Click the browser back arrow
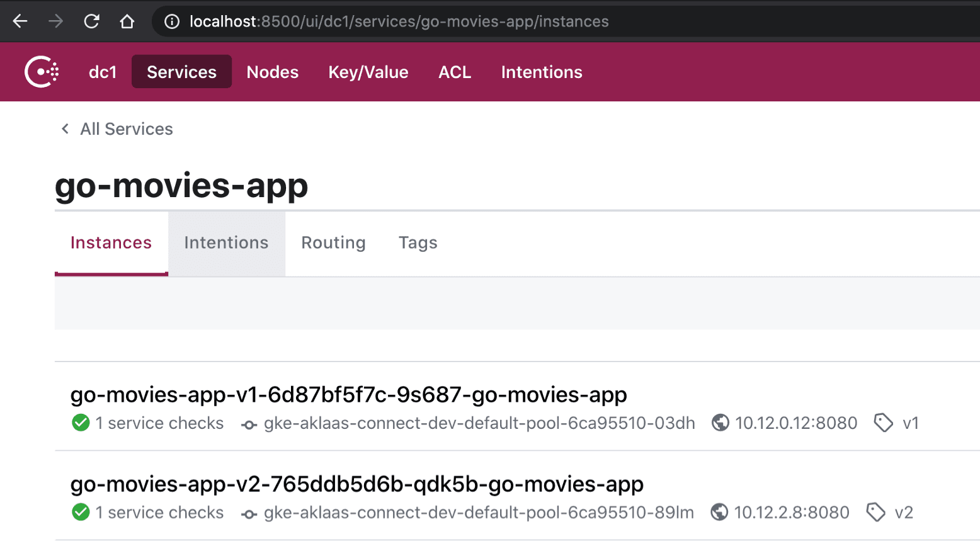 pyautogui.click(x=20, y=21)
